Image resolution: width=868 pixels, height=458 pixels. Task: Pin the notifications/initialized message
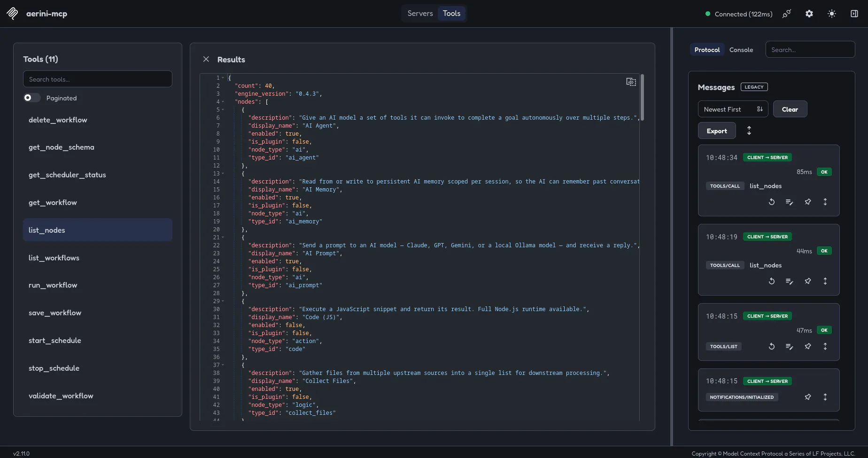click(808, 397)
